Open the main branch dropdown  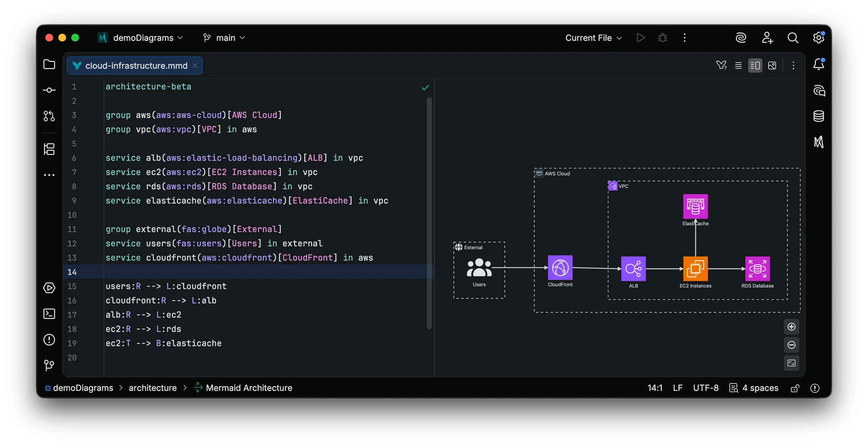[x=225, y=38]
